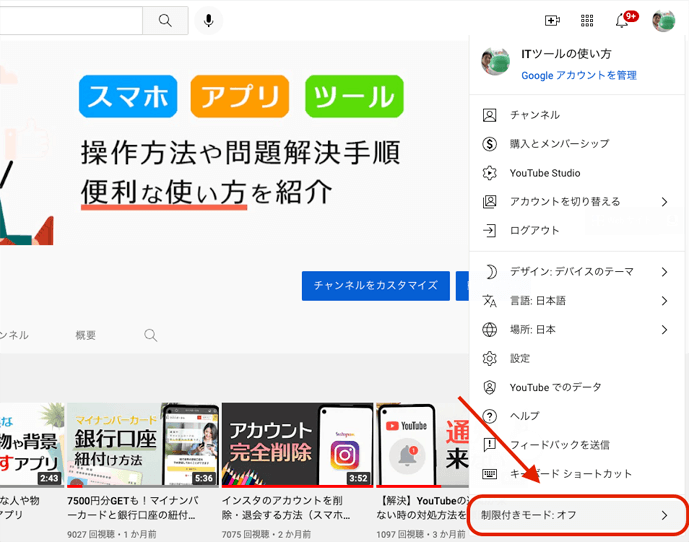Click the account avatar at top right

click(664, 21)
